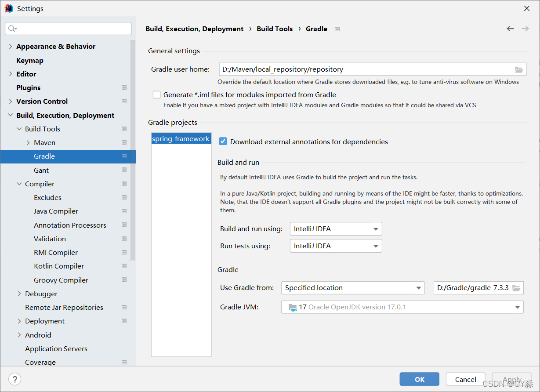Open Application Servers settings

(x=56, y=349)
